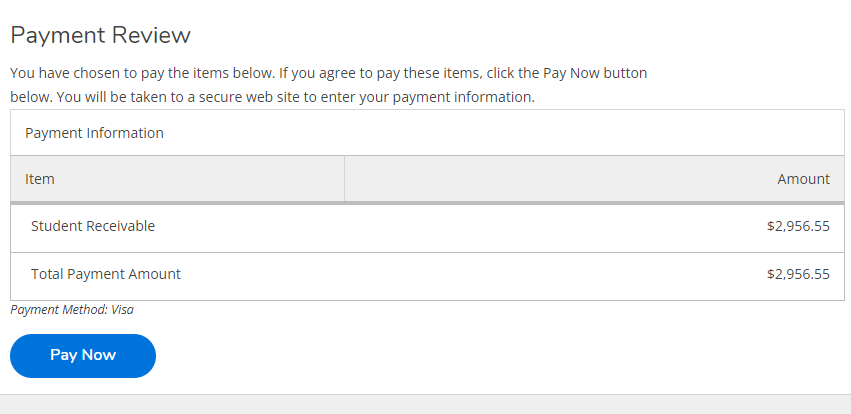
Task: Click the blue Pay Now button
Action: pyautogui.click(x=83, y=355)
